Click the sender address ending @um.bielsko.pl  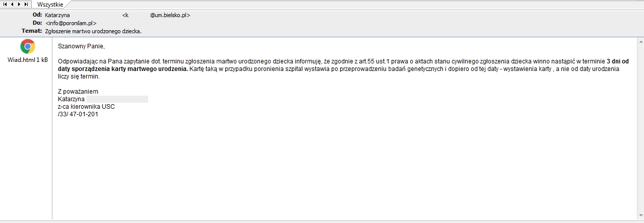click(x=170, y=15)
